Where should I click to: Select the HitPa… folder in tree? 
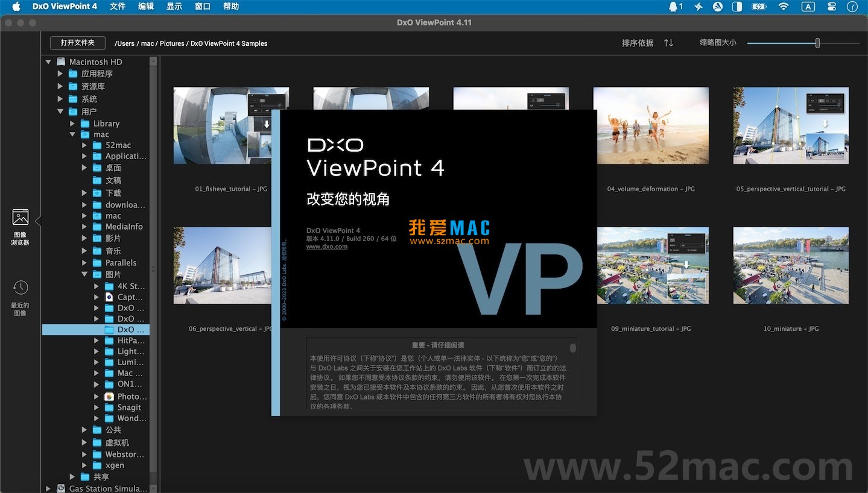pyautogui.click(x=131, y=341)
